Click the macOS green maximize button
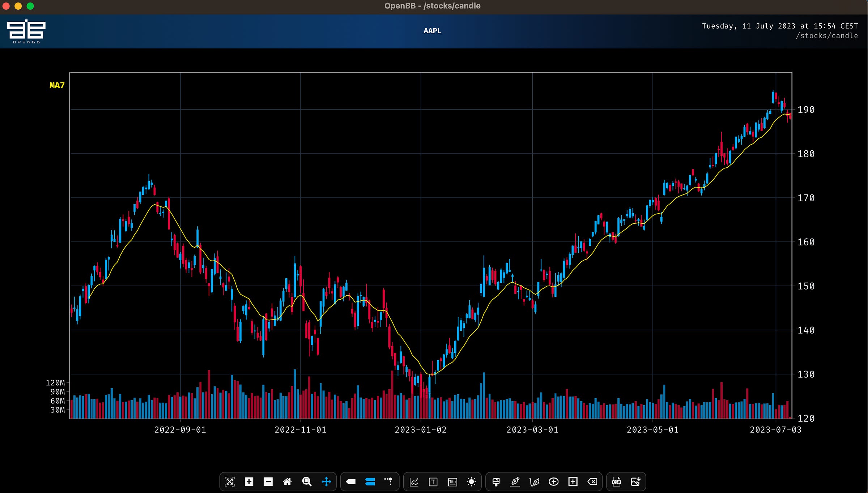The width and height of the screenshot is (868, 493). coord(30,6)
